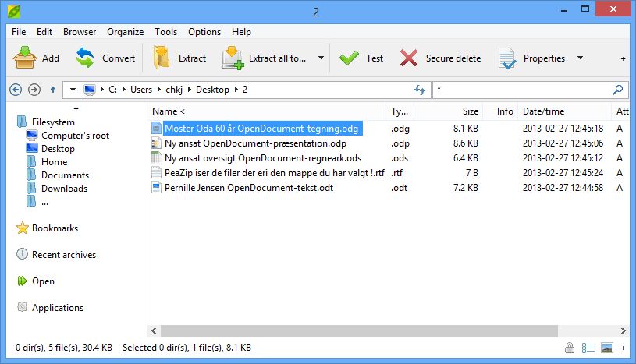Go forward with the right arrow icon
Image resolution: width=636 pixels, height=364 pixels.
[x=34, y=90]
